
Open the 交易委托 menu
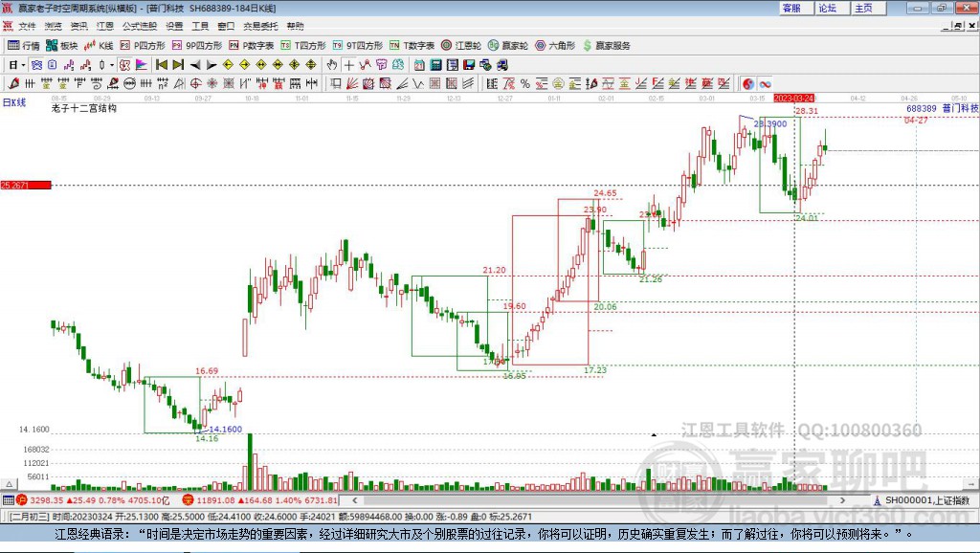tap(260, 26)
